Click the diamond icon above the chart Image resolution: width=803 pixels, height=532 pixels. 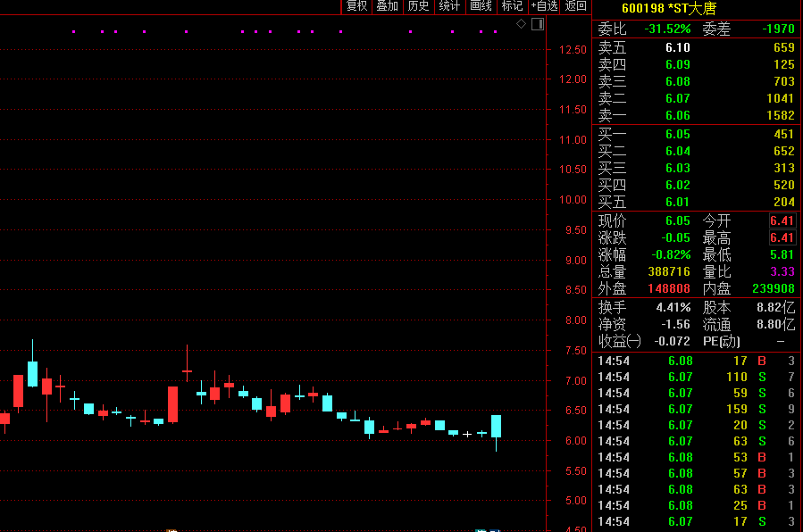522,24
